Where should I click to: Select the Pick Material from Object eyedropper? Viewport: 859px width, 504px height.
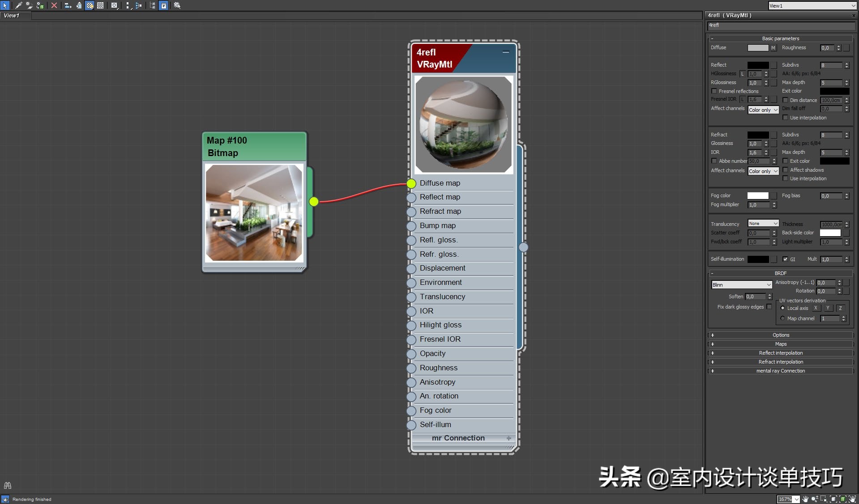point(18,5)
